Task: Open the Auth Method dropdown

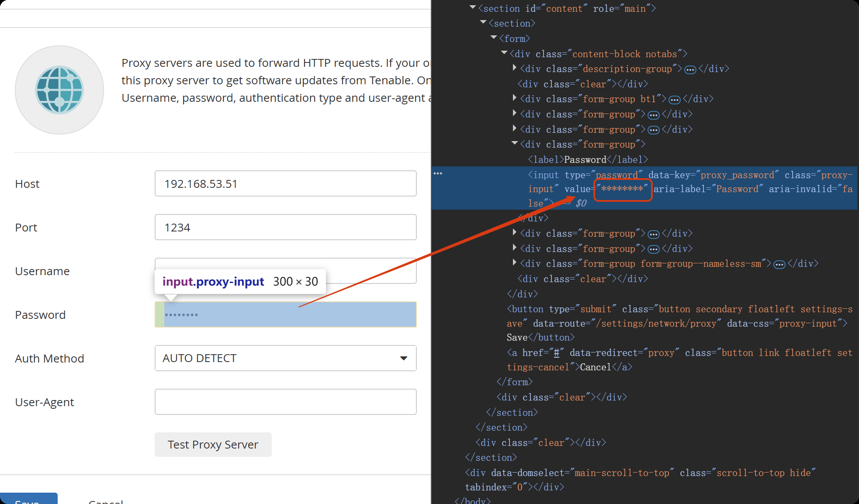Action: tap(285, 358)
